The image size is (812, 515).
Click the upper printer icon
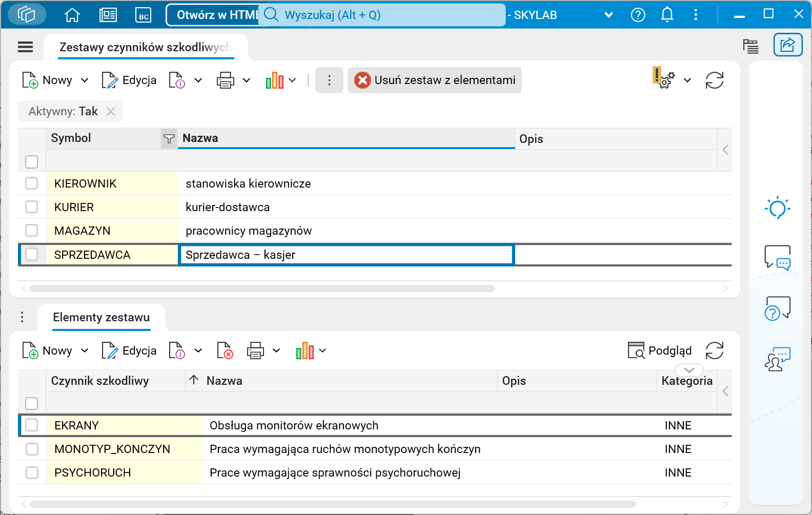(226, 80)
